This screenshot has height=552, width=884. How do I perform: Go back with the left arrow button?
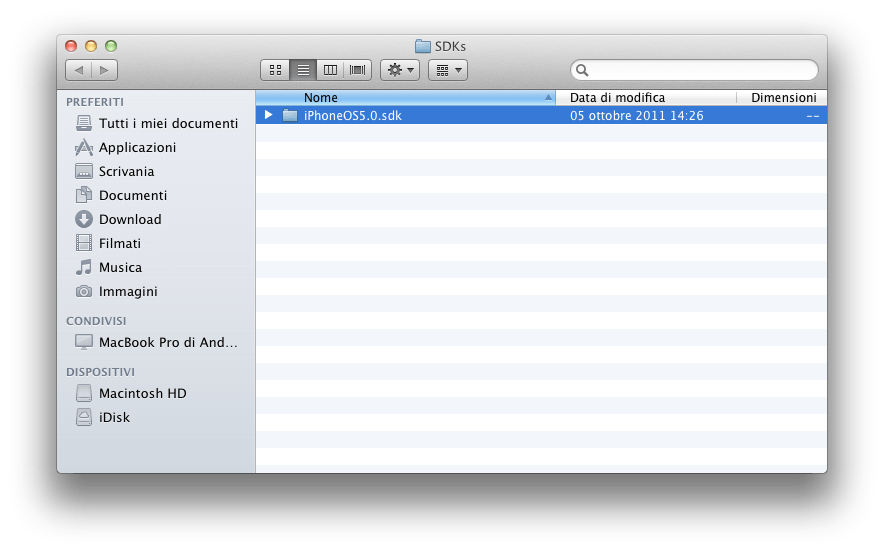click(x=78, y=70)
